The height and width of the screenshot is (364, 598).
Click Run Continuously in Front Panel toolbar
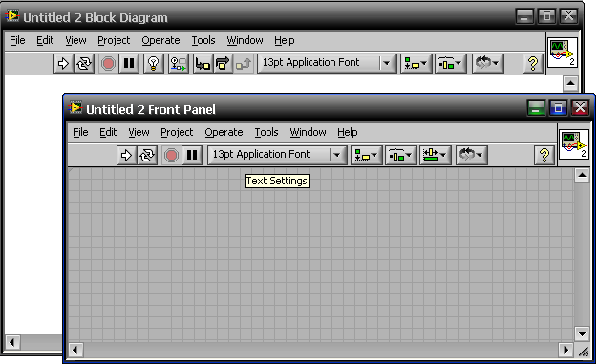[147, 156]
